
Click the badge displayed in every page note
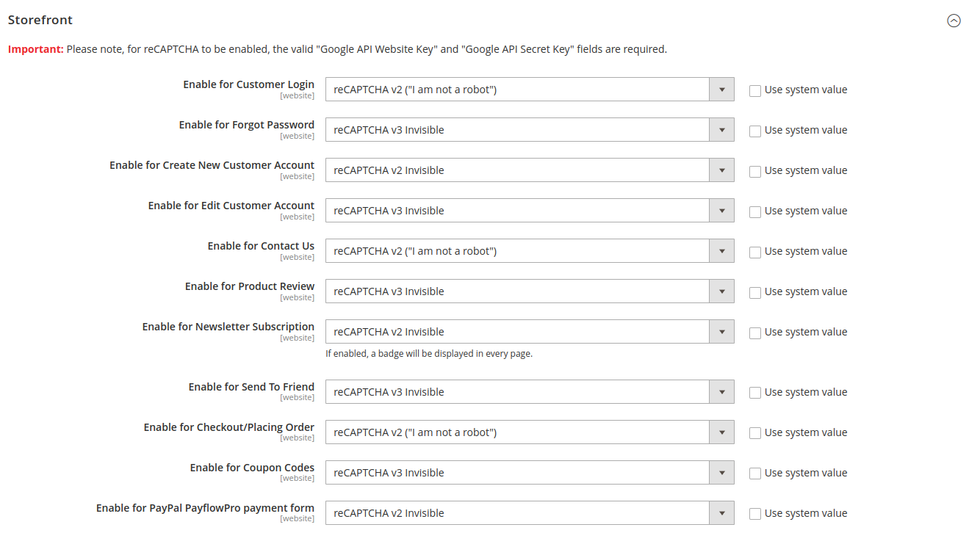point(429,354)
